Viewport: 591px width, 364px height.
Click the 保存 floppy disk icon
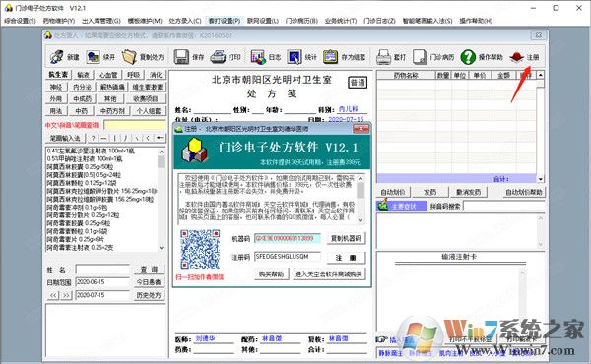181,57
